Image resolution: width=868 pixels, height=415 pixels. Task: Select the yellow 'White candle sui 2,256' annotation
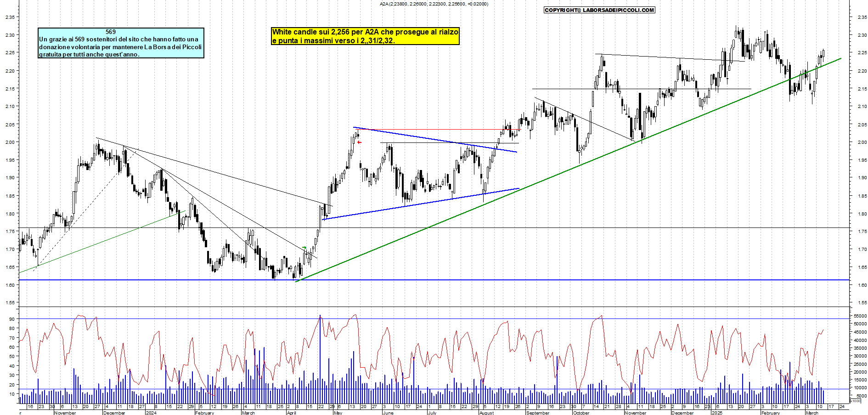pyautogui.click(x=365, y=36)
